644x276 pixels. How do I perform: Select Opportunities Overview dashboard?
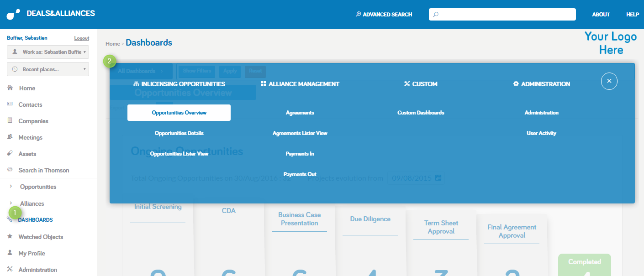(179, 113)
